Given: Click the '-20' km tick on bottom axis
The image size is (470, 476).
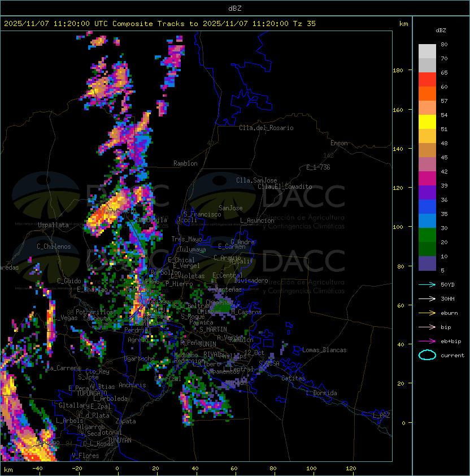Looking at the screenshot, I should tap(77, 469).
